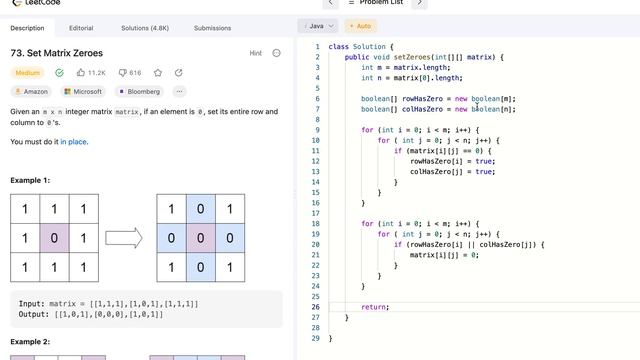Click line 26 'return;' statement

point(375,307)
